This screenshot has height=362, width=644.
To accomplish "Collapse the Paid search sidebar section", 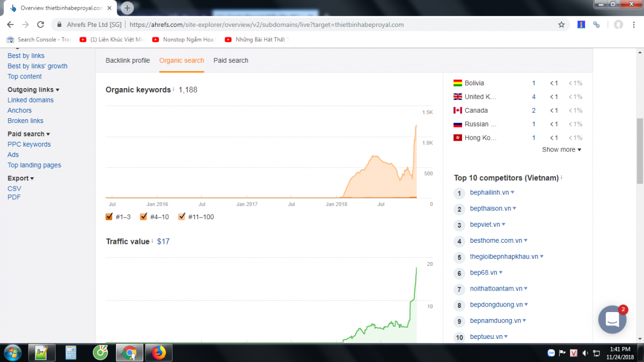I will pos(28,134).
